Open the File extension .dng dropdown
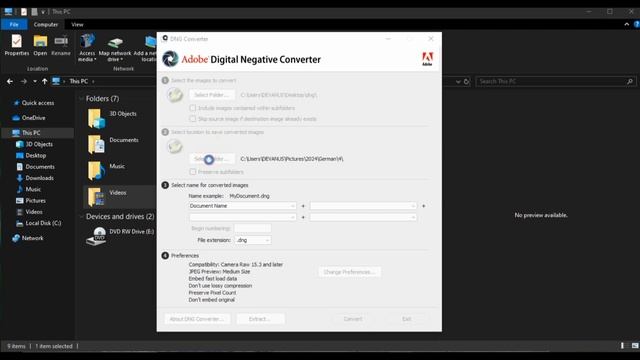Screen dimensions: 640x360 (253, 240)
